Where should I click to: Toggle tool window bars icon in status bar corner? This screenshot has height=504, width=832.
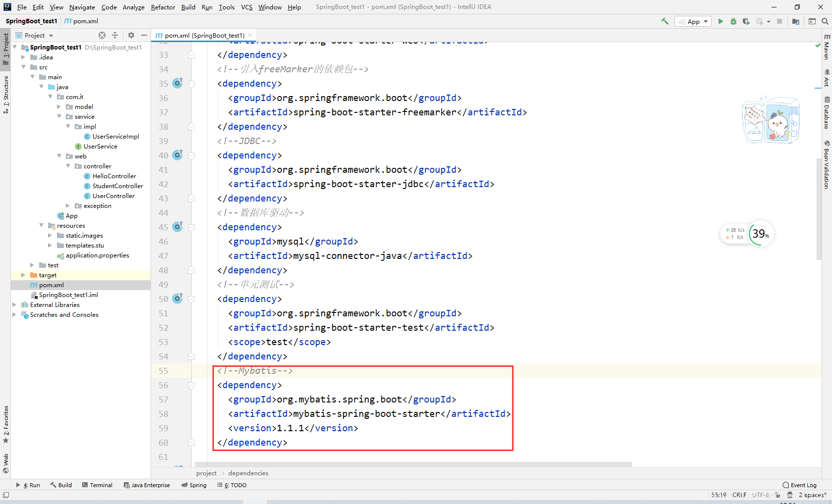[x=6, y=495]
